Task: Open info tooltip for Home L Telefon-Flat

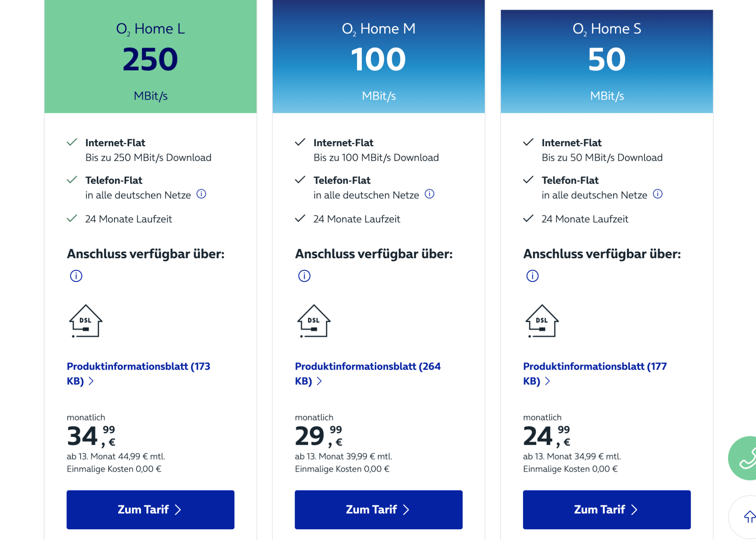Action: [202, 195]
